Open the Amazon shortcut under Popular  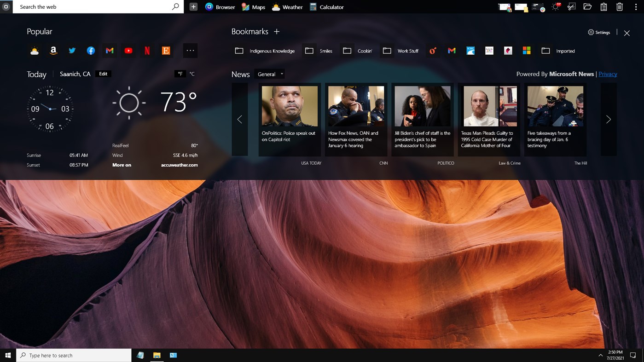tap(53, 51)
